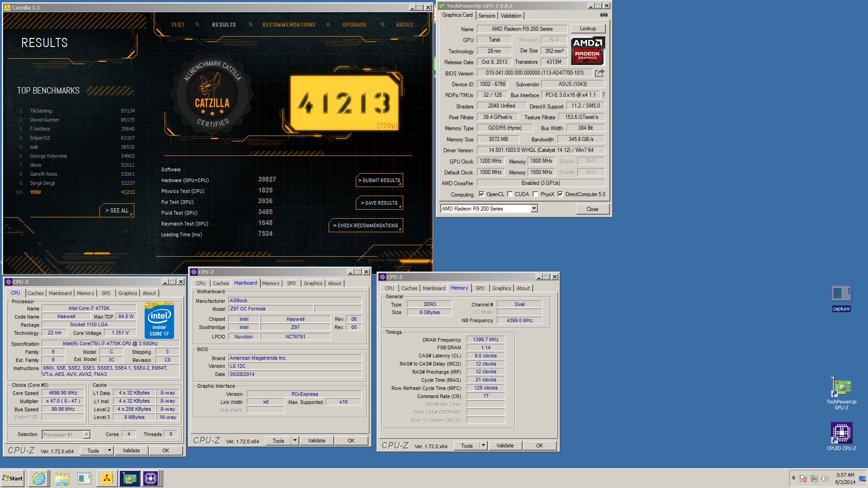The width and height of the screenshot is (868, 488).
Task: Open CPUID CPU-Z desktop shortcut
Action: 841,436
